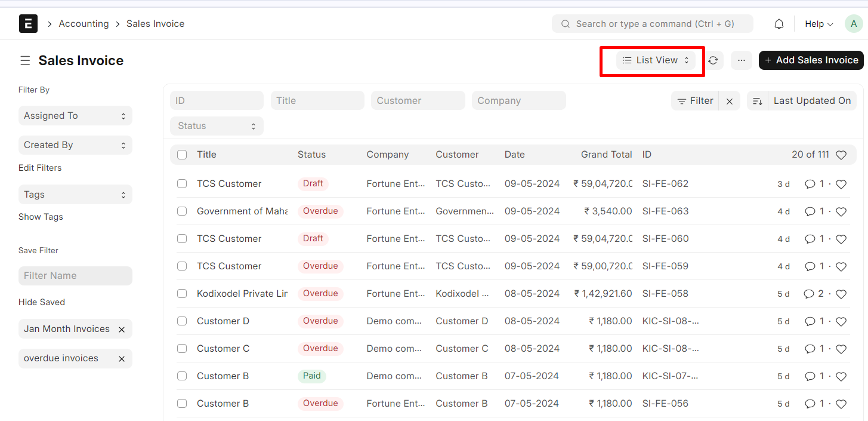
Task: Expand the Assigned To filter dropdown
Action: (x=75, y=116)
